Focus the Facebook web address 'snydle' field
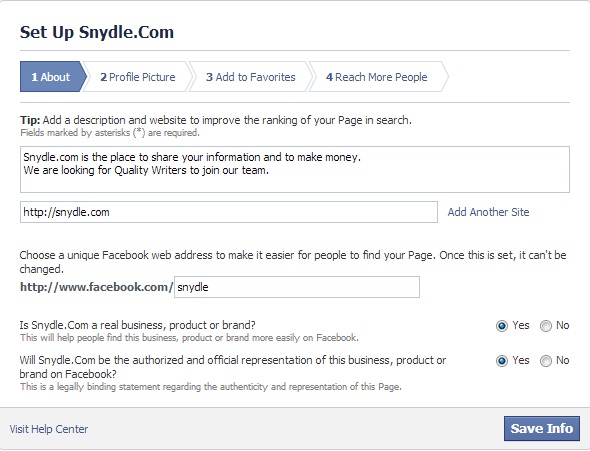This screenshot has width=590, height=451. click(x=297, y=287)
